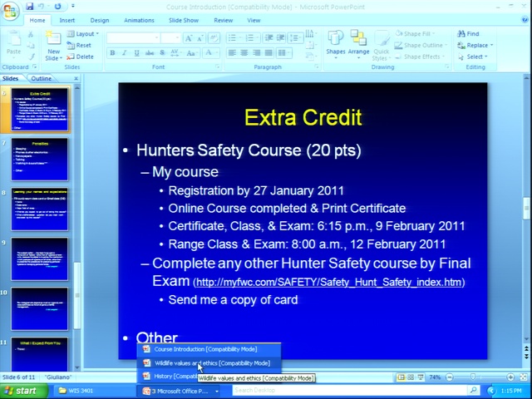
Task: Adjust the zoom slider handle
Action: coord(473,377)
